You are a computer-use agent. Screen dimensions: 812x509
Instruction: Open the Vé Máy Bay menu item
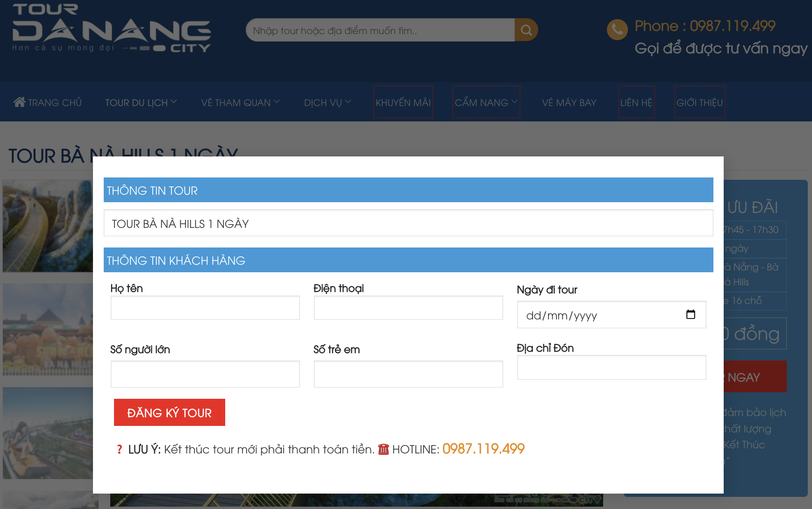pos(569,102)
